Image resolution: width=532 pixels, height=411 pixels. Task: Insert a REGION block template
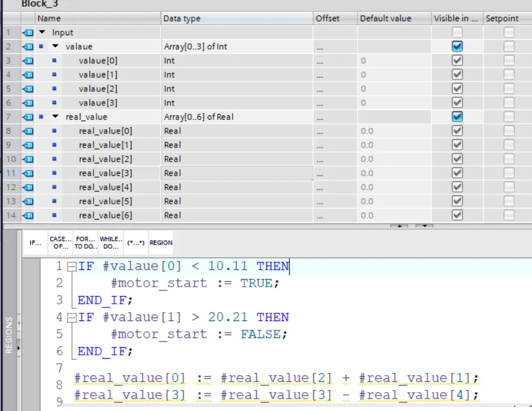161,243
